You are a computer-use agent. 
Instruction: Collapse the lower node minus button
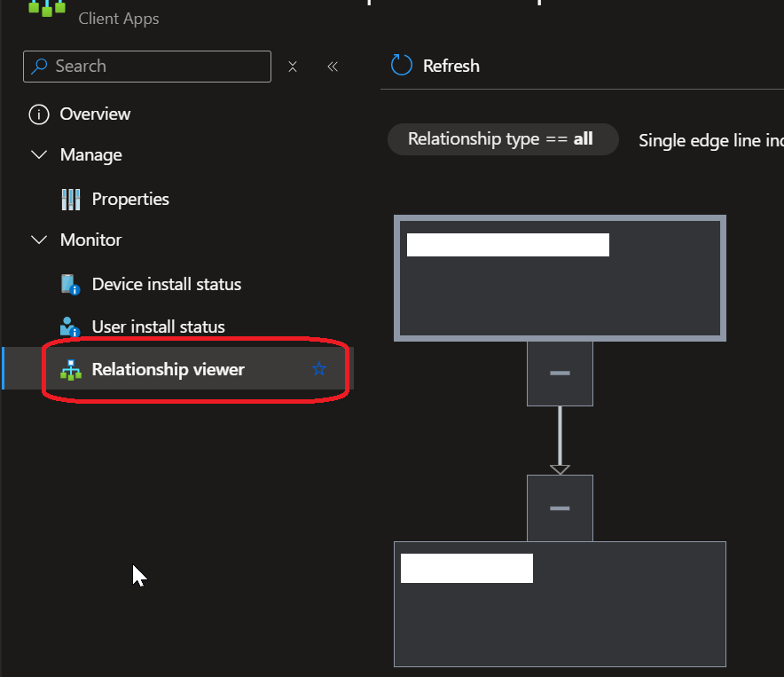click(560, 508)
